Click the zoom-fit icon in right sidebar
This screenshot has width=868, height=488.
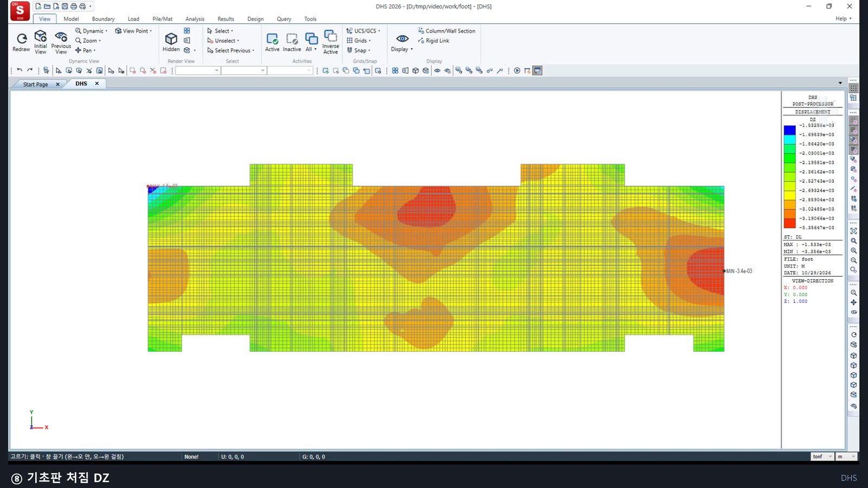pyautogui.click(x=853, y=231)
